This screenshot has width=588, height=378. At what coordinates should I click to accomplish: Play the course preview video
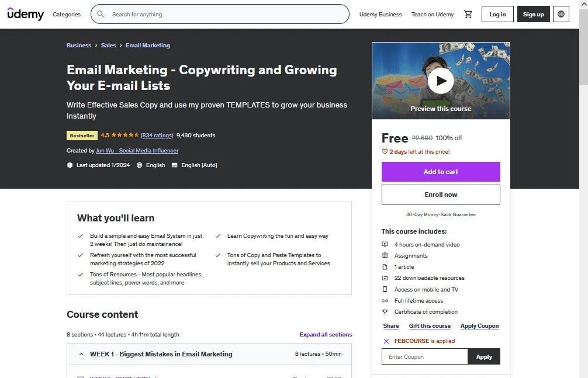pyautogui.click(x=441, y=81)
